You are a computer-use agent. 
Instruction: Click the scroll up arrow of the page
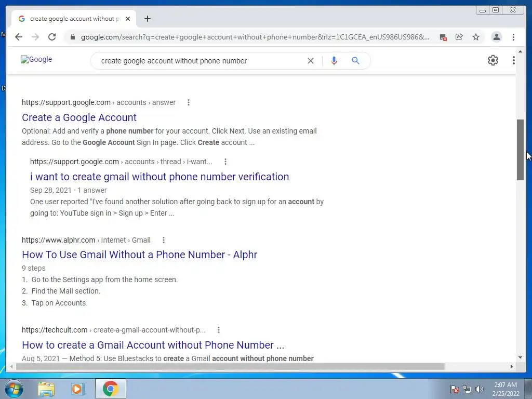pyautogui.click(x=520, y=51)
